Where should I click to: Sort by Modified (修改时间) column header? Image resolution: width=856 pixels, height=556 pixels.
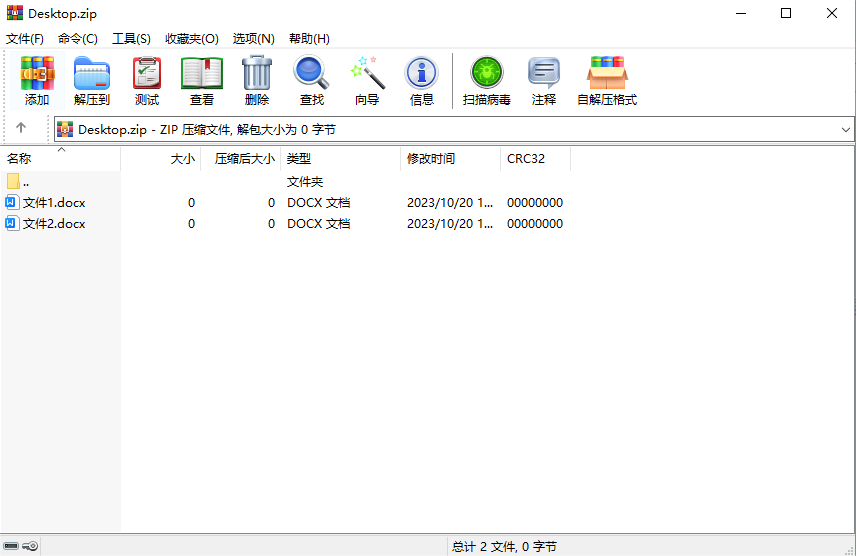coord(450,159)
